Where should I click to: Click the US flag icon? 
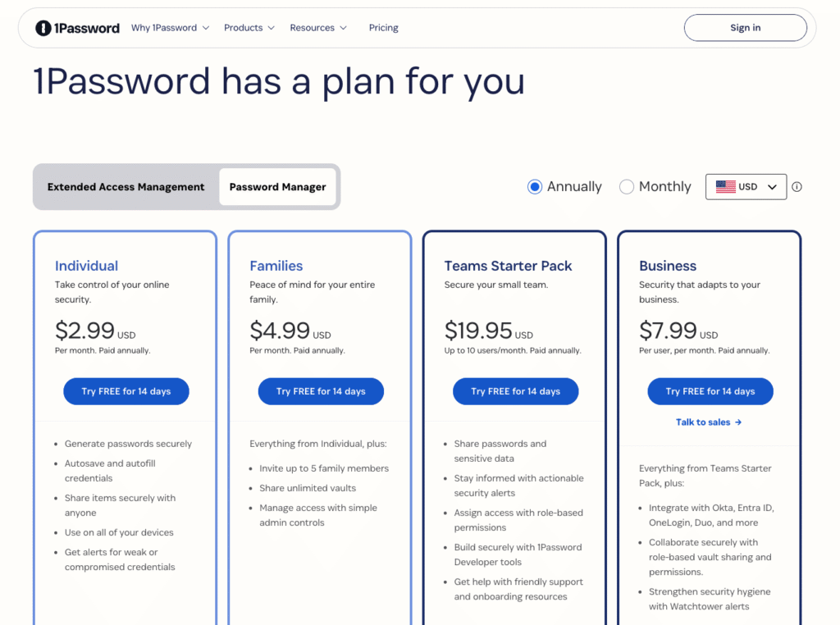[x=726, y=186]
